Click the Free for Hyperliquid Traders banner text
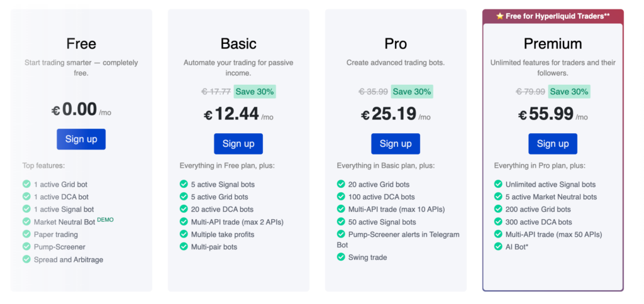The height and width of the screenshot is (304, 644). pyautogui.click(x=557, y=16)
